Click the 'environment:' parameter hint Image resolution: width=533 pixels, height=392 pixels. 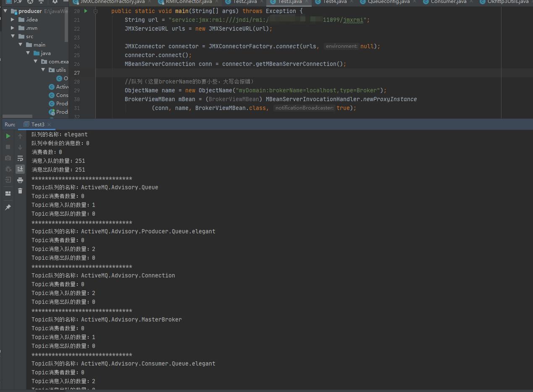341,47
